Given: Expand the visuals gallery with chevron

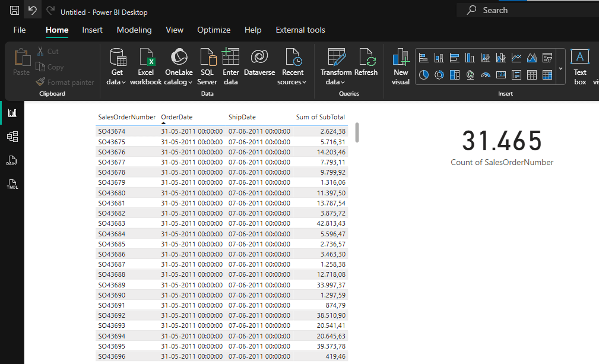Looking at the screenshot, I should 561,68.
